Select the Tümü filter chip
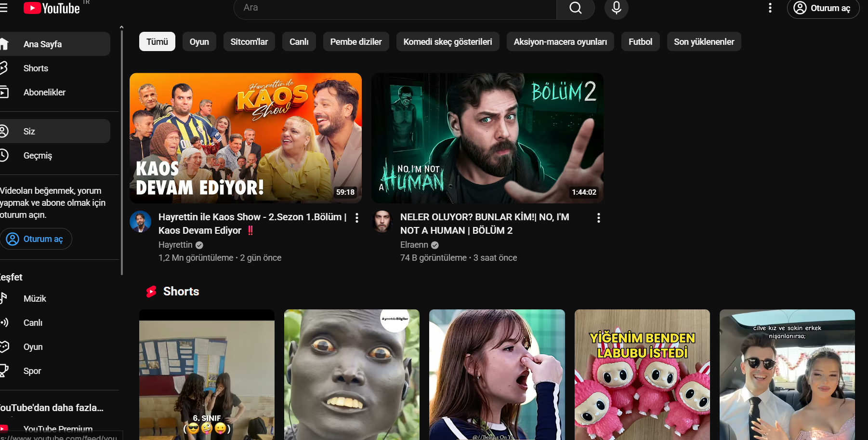The image size is (868, 440). click(157, 42)
